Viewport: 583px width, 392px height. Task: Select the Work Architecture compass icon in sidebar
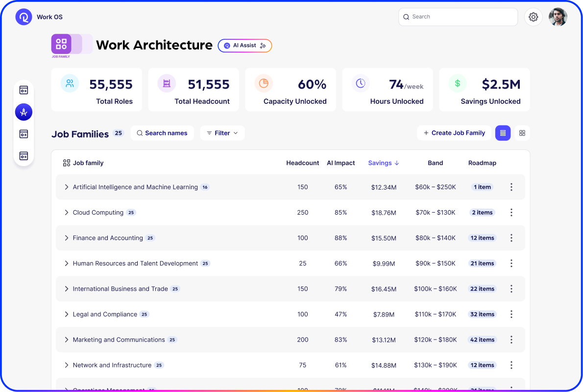coord(24,112)
